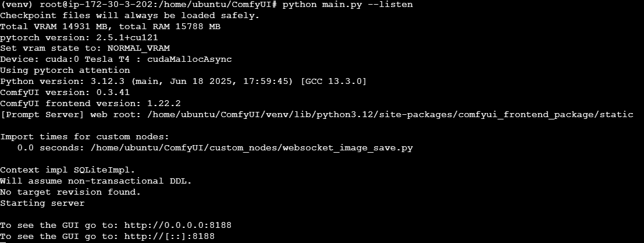Click the (venv) prompt prefix
This screenshot has width=644, height=243.
pos(17,5)
